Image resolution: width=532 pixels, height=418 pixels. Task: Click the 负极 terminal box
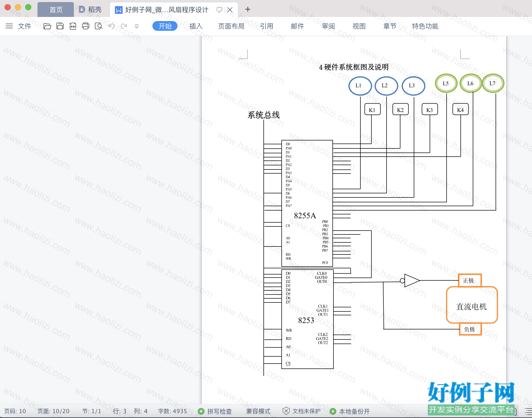(x=470, y=329)
